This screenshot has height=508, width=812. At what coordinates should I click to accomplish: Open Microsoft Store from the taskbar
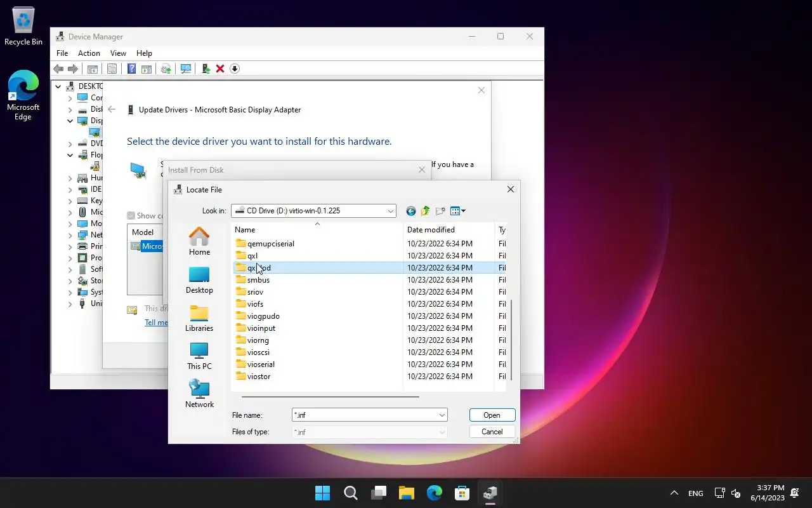coord(462,493)
